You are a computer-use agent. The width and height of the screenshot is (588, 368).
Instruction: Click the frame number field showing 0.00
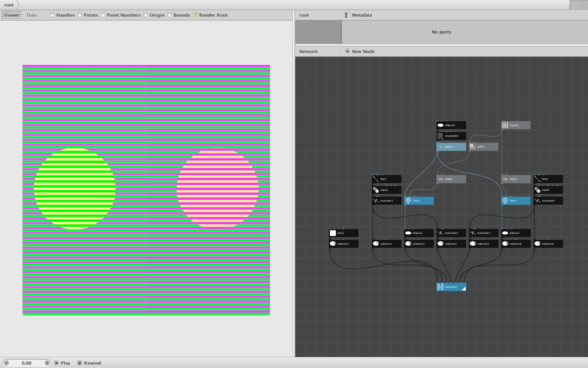click(x=26, y=363)
